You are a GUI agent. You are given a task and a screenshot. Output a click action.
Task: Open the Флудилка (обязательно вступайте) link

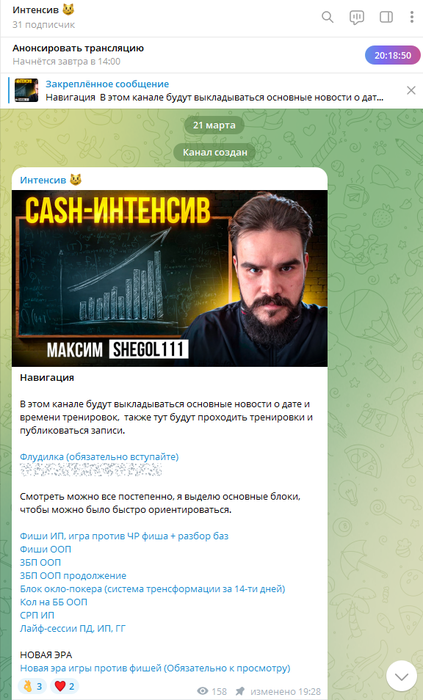[x=99, y=457]
